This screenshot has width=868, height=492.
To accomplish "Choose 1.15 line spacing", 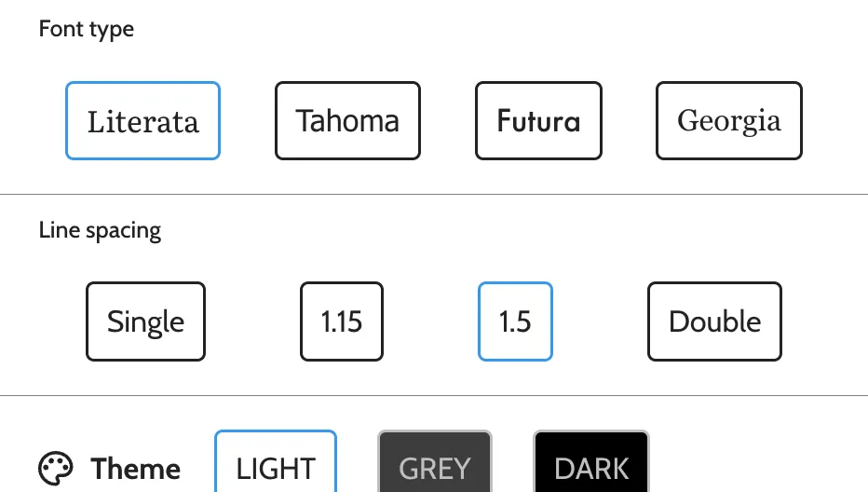I will (342, 321).
